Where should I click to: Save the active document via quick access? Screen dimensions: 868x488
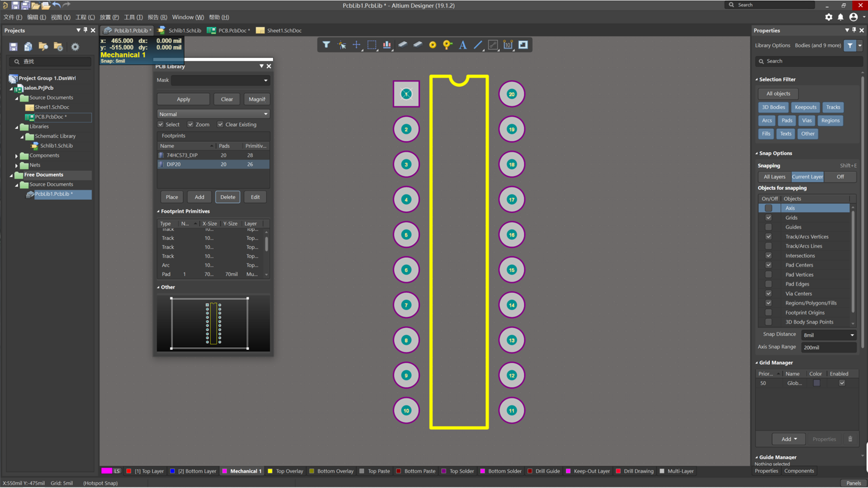(x=15, y=5)
